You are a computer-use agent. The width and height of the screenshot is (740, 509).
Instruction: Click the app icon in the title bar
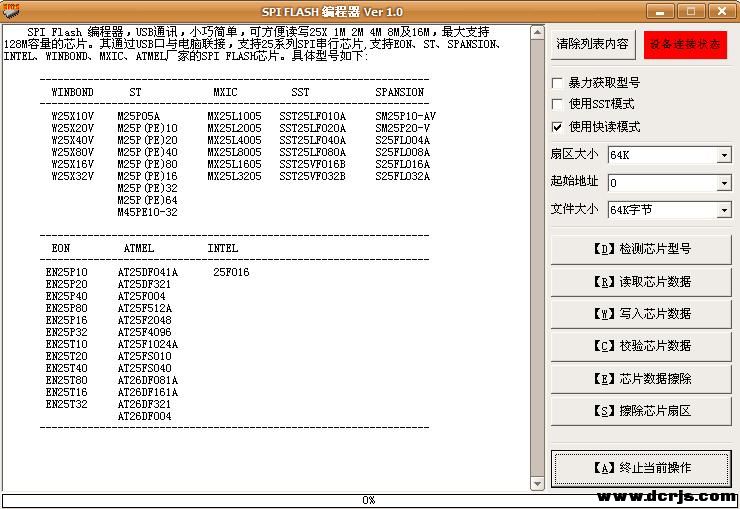click(x=11, y=11)
